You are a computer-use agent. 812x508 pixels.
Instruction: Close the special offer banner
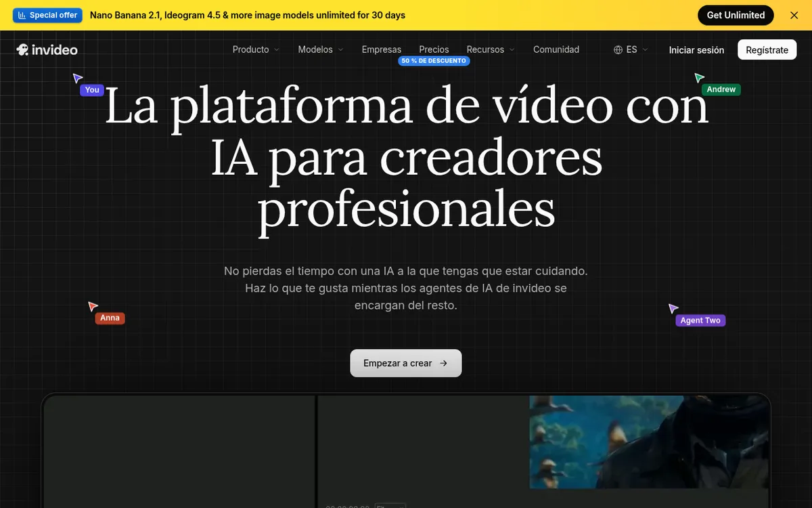[x=794, y=15]
